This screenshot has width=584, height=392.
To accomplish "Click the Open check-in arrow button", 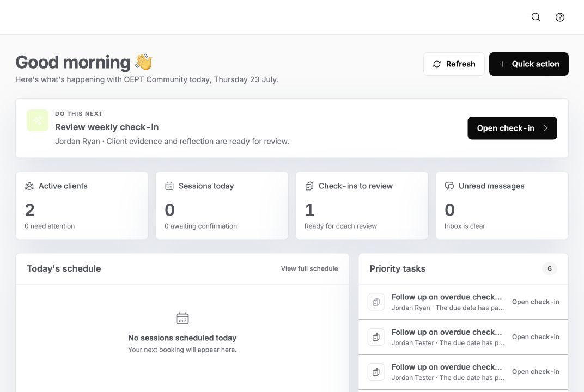I will tap(512, 128).
